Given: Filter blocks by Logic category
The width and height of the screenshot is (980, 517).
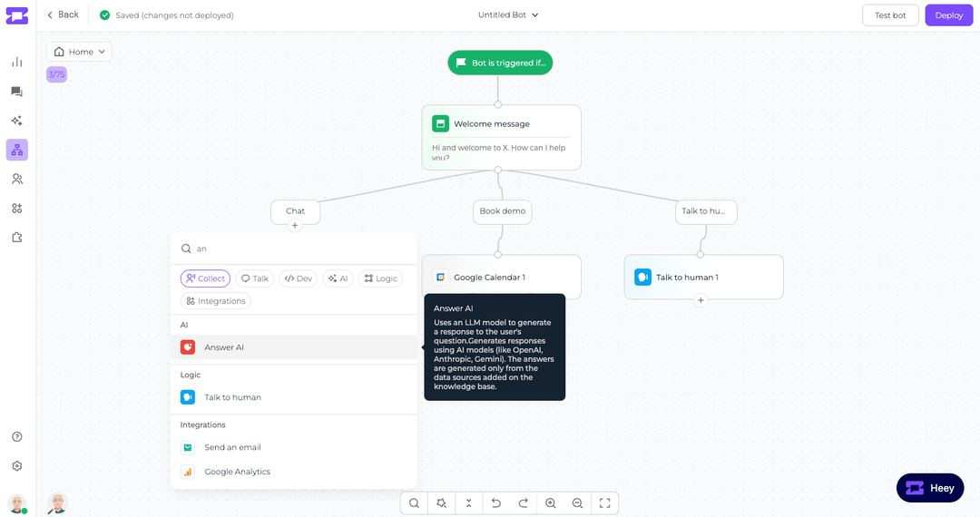Looking at the screenshot, I should (x=380, y=278).
